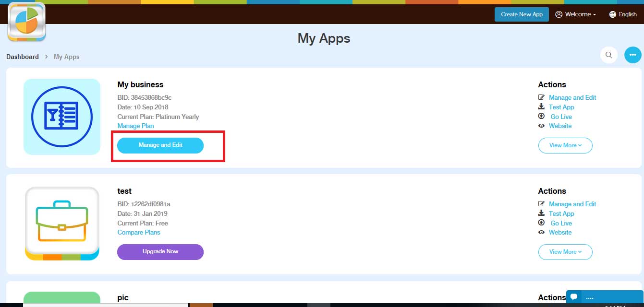Viewport: 644px width, 307px height.
Task: Expand View More for My business
Action: click(565, 145)
